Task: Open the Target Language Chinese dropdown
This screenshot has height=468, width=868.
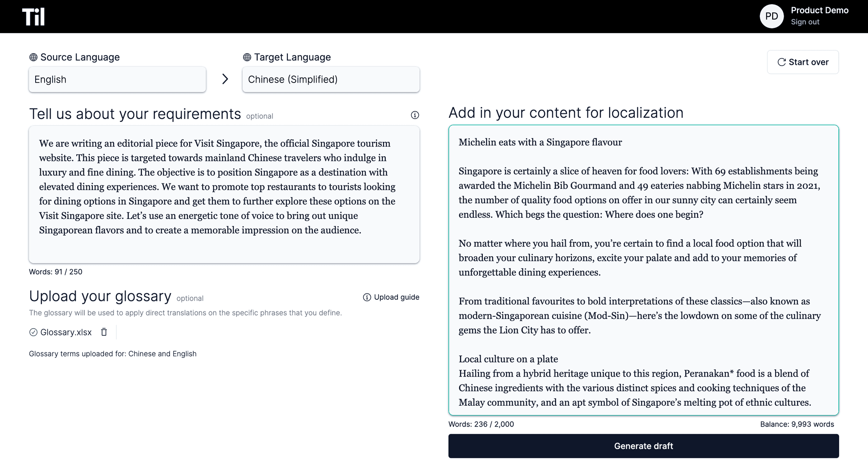Action: point(331,80)
